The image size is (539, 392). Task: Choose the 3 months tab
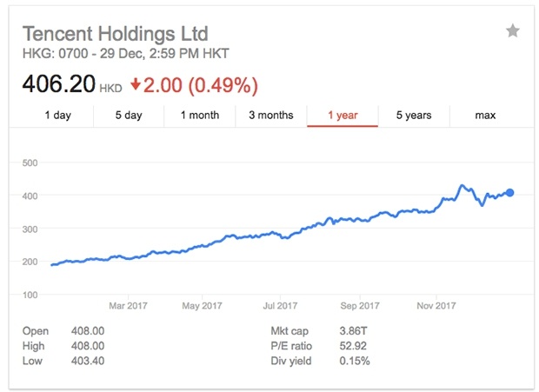tap(271, 115)
